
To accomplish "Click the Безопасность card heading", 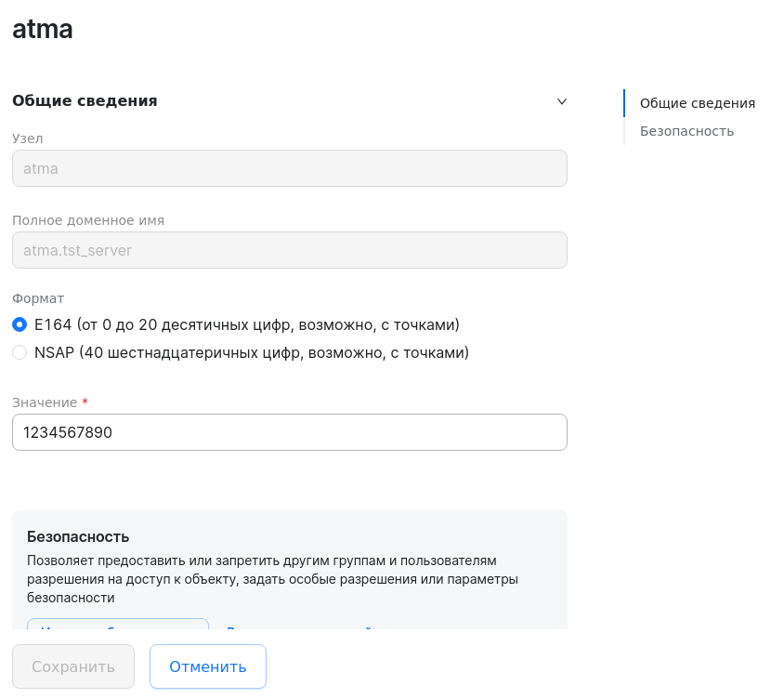I will pyautogui.click(x=78, y=536).
